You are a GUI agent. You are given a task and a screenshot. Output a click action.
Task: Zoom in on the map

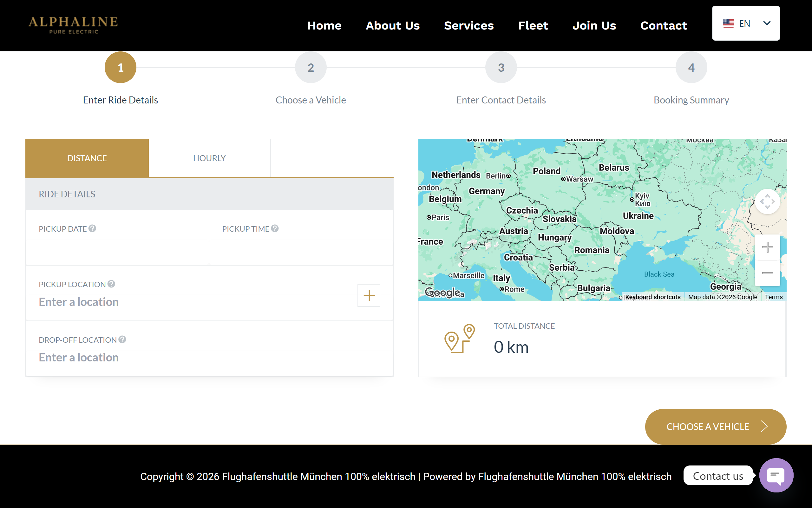[x=767, y=247]
